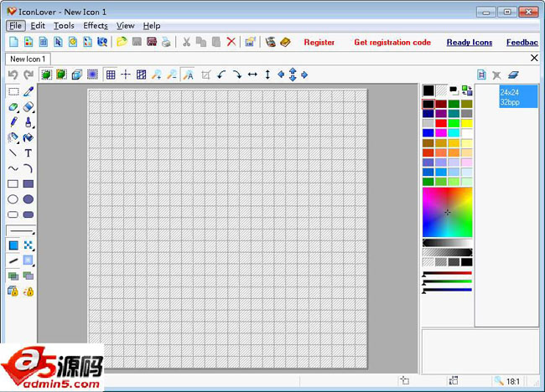Expand the airbrush tool options arrow
This screenshot has width=545, height=392.
coord(19,141)
